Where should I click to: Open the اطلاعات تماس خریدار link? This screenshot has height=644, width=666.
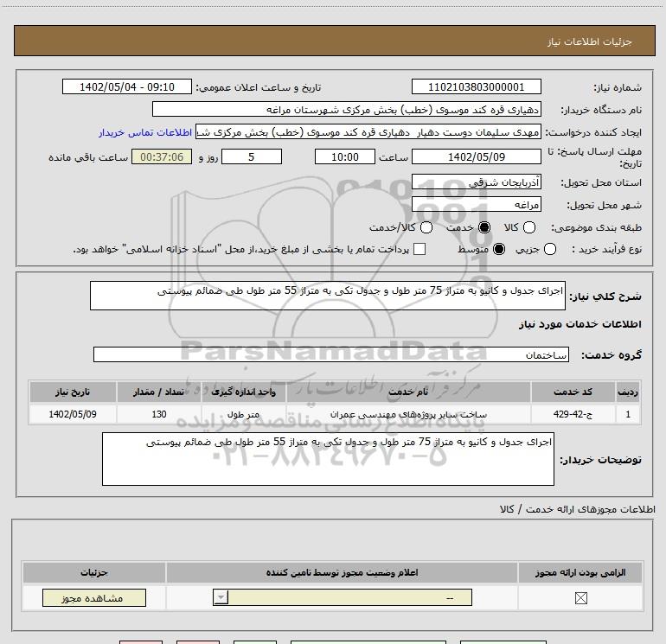[x=145, y=132]
